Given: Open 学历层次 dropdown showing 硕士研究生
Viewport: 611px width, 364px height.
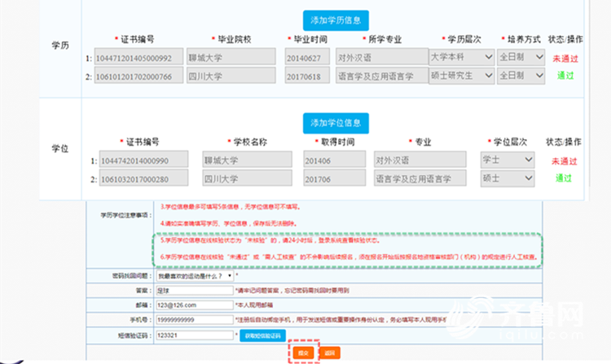Looking at the screenshot, I should coord(461,77).
